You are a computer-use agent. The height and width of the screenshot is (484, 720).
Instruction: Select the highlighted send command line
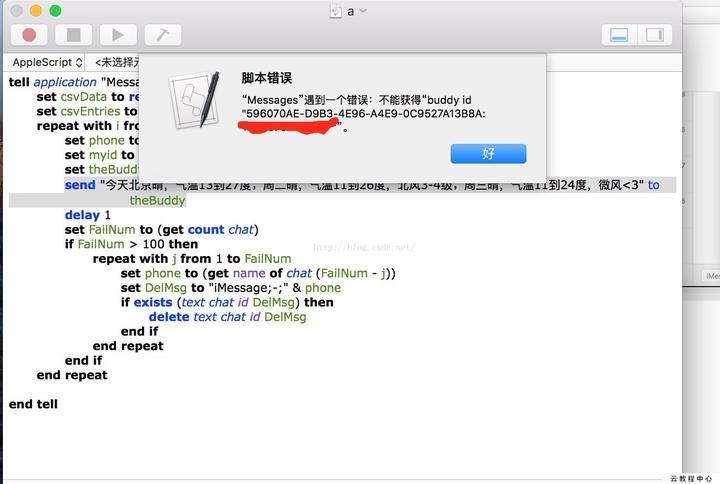pyautogui.click(x=342, y=192)
